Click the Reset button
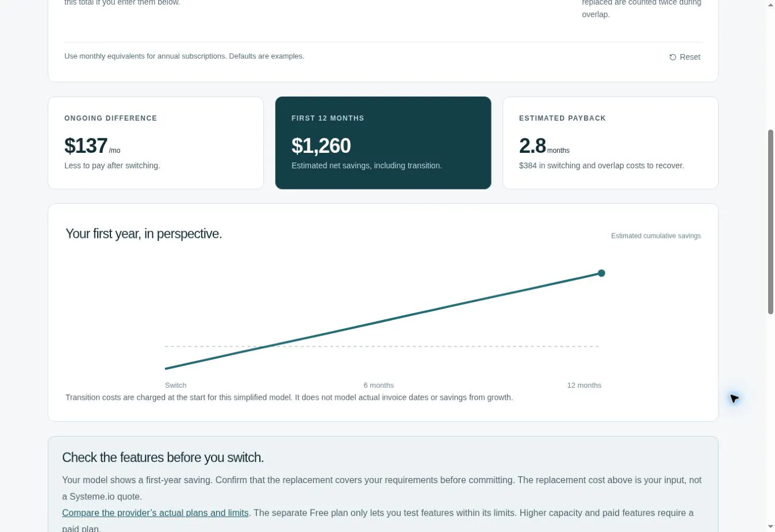 click(x=685, y=57)
